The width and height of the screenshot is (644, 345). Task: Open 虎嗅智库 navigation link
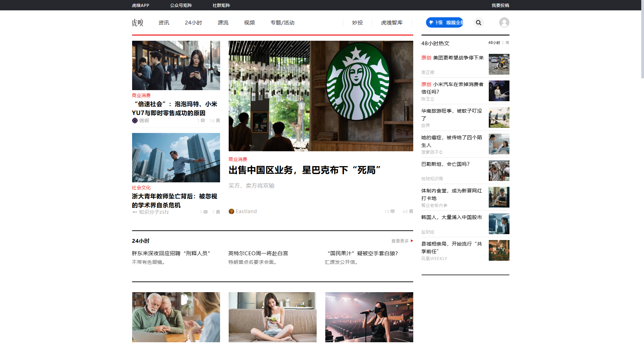[392, 22]
